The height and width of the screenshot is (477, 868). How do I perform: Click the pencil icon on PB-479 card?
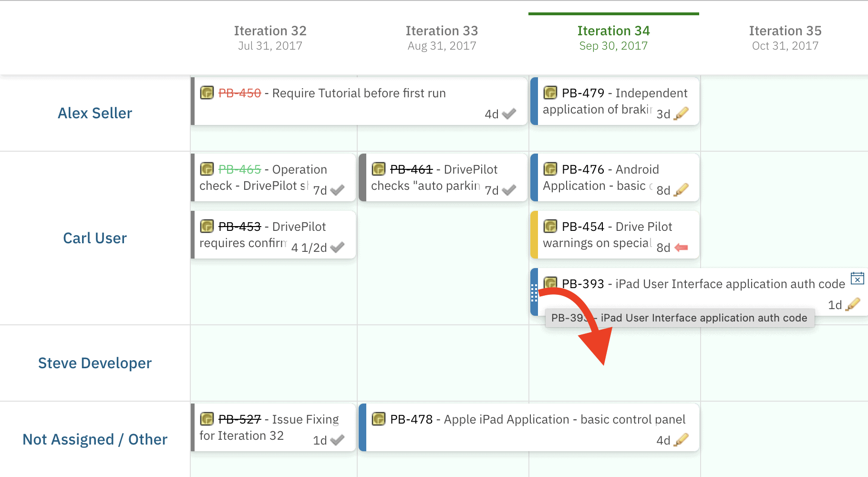click(682, 114)
